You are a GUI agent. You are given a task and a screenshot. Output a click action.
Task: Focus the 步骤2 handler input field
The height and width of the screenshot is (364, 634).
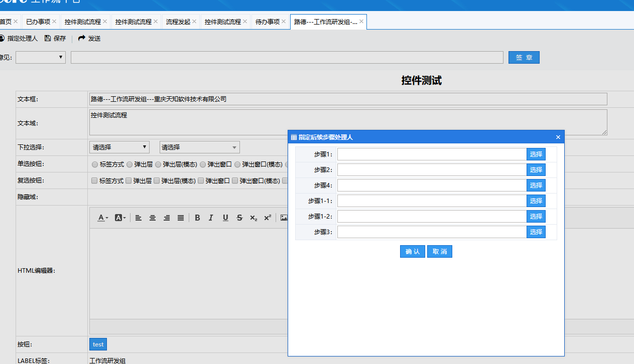click(432, 170)
